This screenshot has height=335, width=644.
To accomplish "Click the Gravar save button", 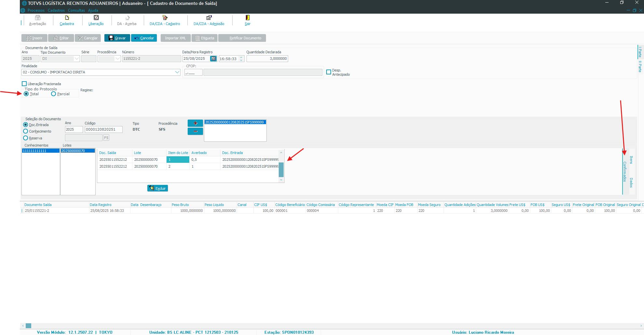I will coord(117,38).
